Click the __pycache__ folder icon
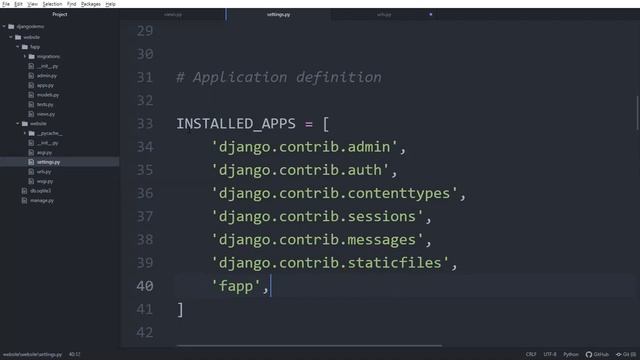Viewport: 640px width, 360px height. click(x=32, y=133)
